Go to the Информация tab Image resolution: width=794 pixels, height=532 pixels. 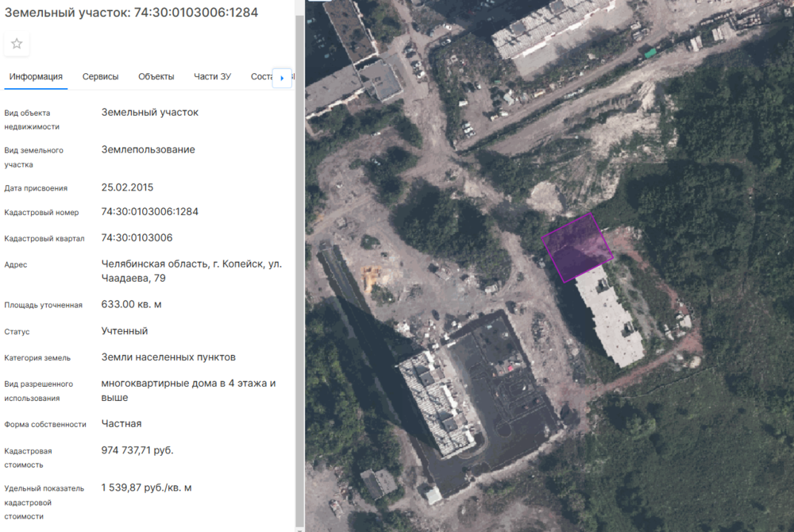[36, 77]
